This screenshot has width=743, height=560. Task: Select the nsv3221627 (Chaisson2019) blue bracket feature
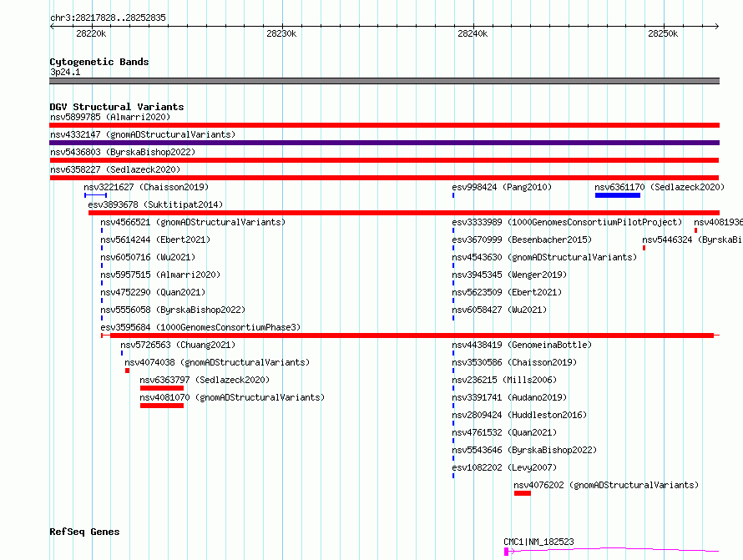click(96, 195)
